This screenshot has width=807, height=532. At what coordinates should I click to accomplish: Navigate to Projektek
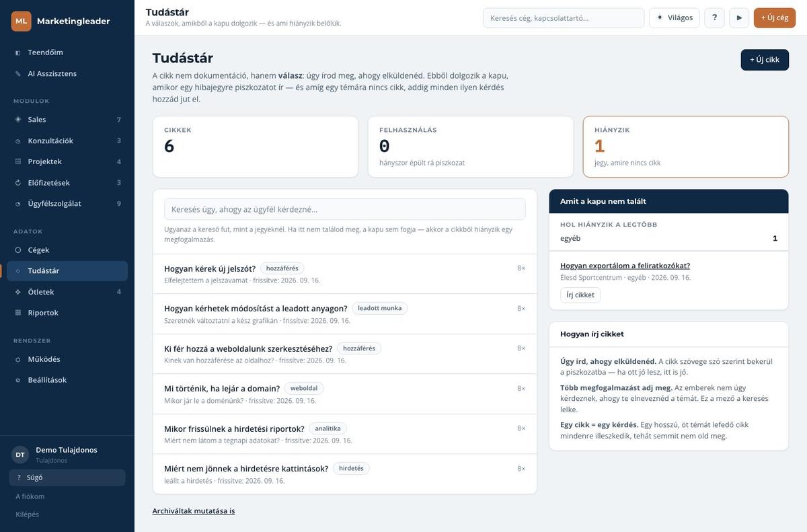tap(67, 161)
